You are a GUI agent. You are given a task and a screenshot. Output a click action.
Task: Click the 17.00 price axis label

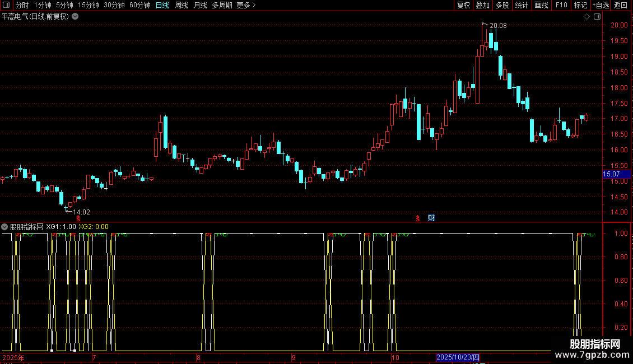[x=619, y=119]
